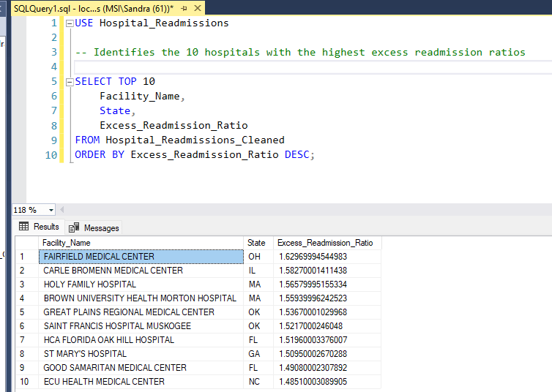Select the HOLY FAMILY HOSPITAL cell

point(141,284)
